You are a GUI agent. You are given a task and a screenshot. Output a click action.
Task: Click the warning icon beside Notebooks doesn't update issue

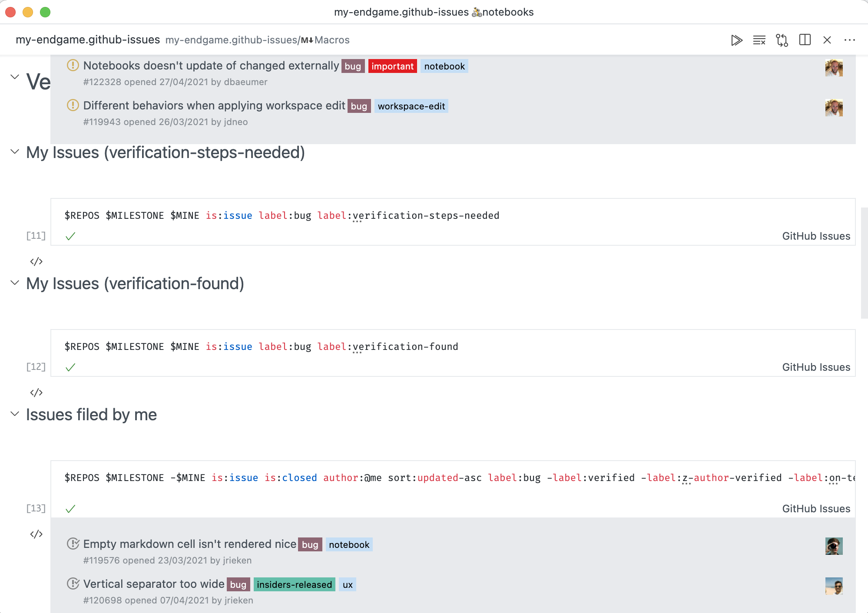click(x=72, y=66)
